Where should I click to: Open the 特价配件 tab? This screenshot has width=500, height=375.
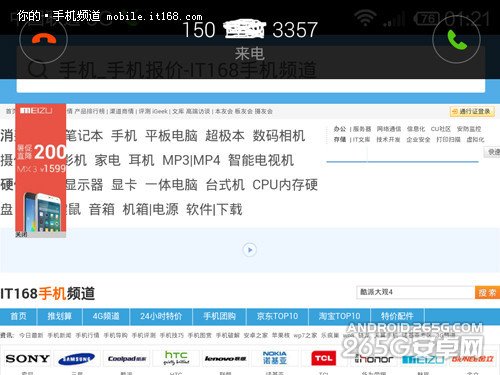[x=397, y=316]
